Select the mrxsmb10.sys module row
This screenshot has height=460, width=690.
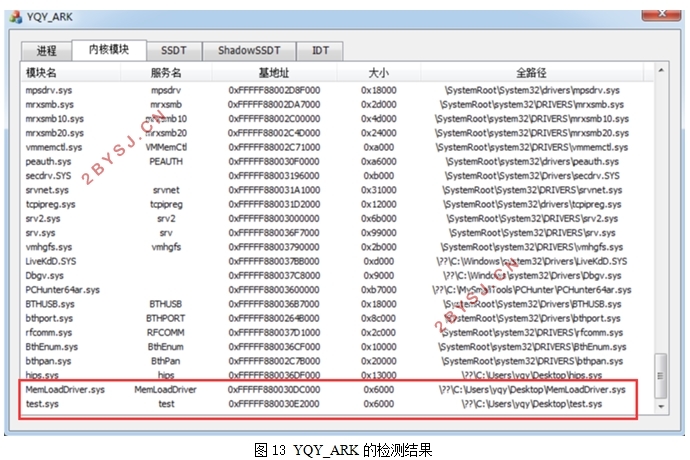338,119
